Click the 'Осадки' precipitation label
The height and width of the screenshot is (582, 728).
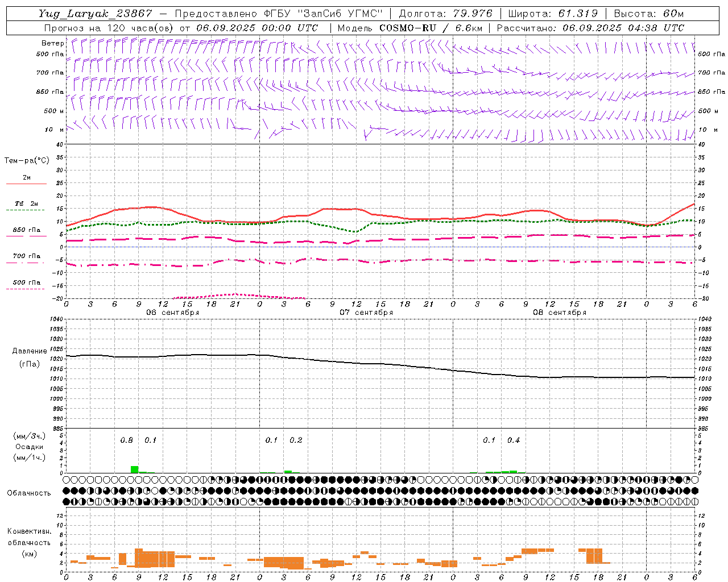pos(30,447)
